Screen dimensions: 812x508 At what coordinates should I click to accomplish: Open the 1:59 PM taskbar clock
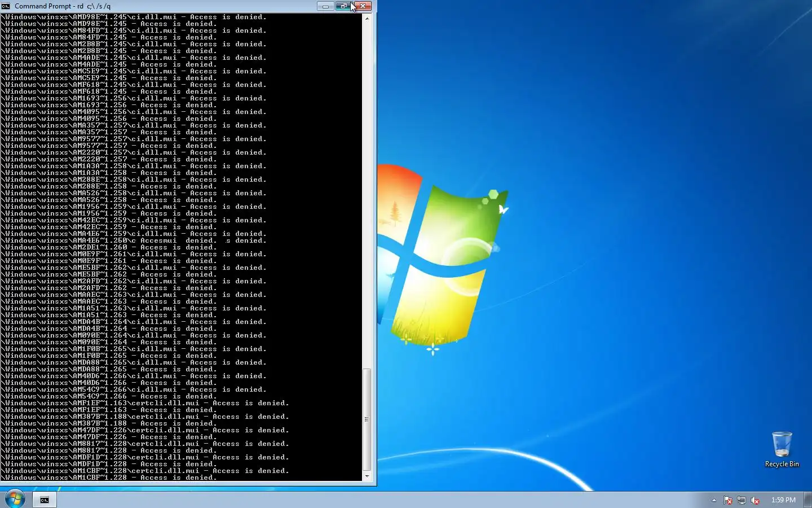click(783, 500)
